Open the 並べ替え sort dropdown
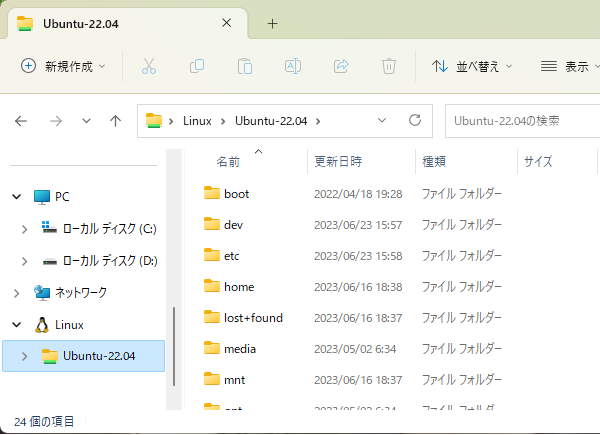Viewport: 600px width, 435px height. pyautogui.click(x=472, y=66)
